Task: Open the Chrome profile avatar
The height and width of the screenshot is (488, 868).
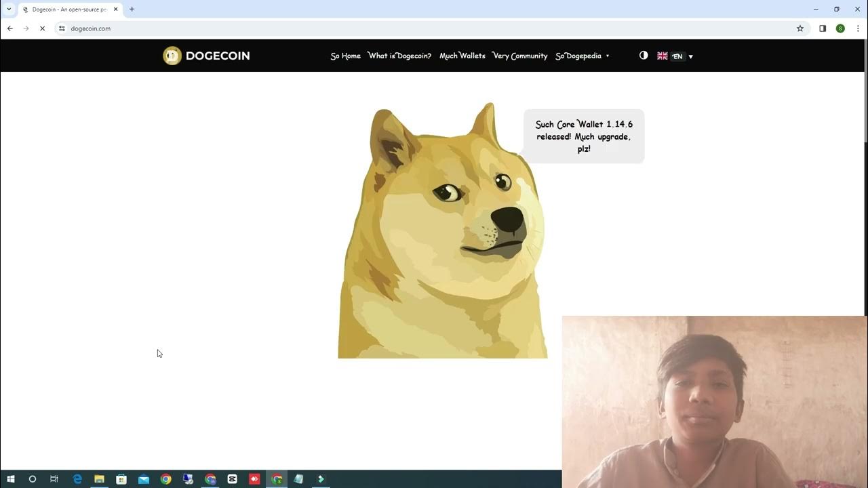Action: (840, 28)
